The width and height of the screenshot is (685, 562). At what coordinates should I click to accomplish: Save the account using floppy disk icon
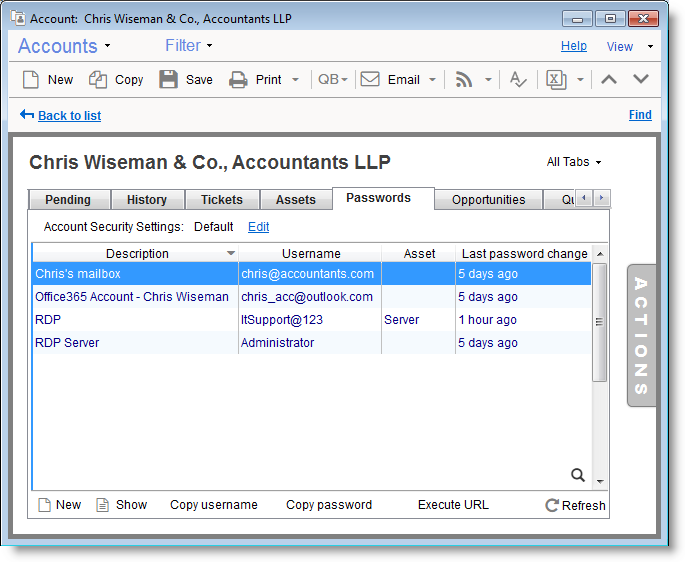(x=168, y=80)
